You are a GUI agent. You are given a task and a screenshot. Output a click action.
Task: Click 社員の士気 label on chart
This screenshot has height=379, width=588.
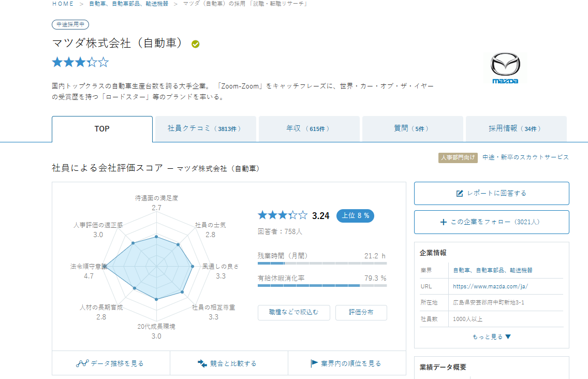pyautogui.click(x=210, y=225)
